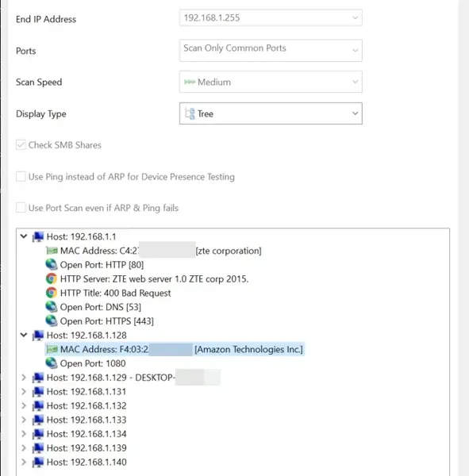The width and height of the screenshot is (469, 476).
Task: Select the Open Port: 1080 text
Action: click(93, 363)
